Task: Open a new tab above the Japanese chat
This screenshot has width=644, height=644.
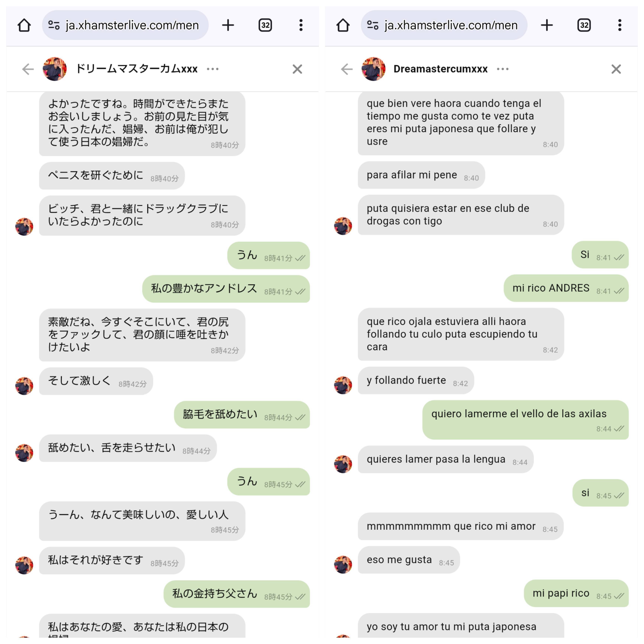Action: [228, 25]
